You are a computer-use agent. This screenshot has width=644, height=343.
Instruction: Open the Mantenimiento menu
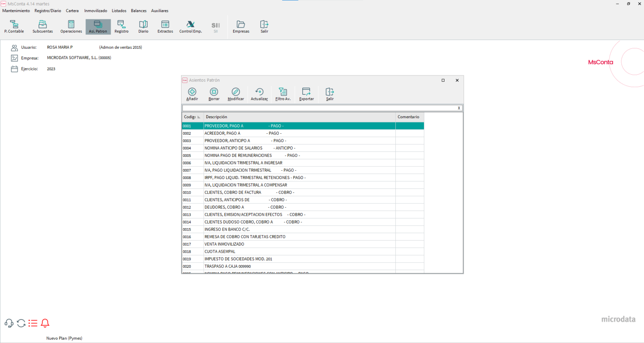(x=16, y=11)
